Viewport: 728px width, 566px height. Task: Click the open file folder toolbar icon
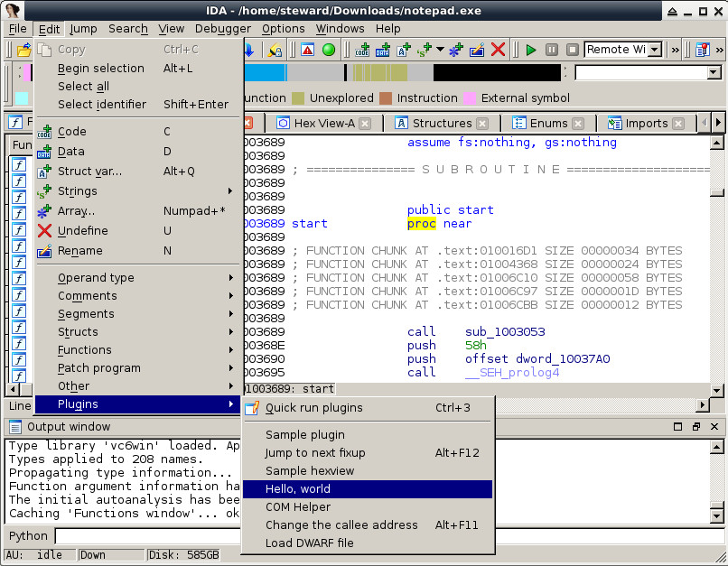pos(23,50)
